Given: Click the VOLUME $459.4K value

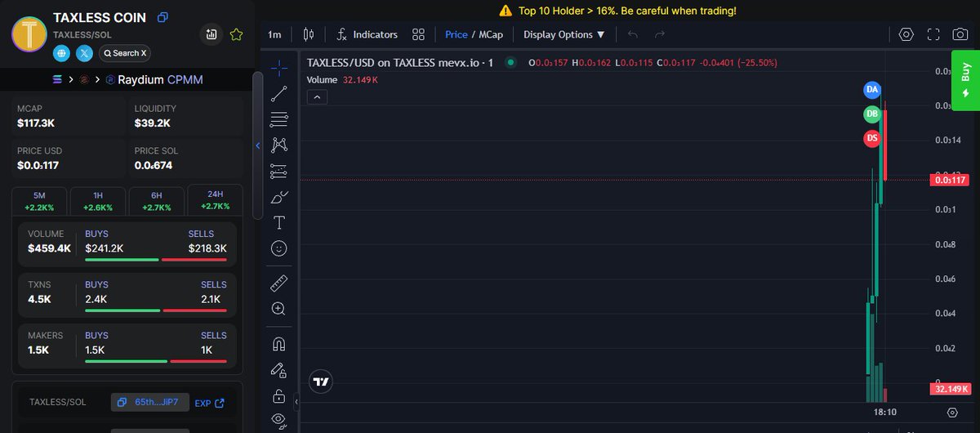Looking at the screenshot, I should (49, 248).
